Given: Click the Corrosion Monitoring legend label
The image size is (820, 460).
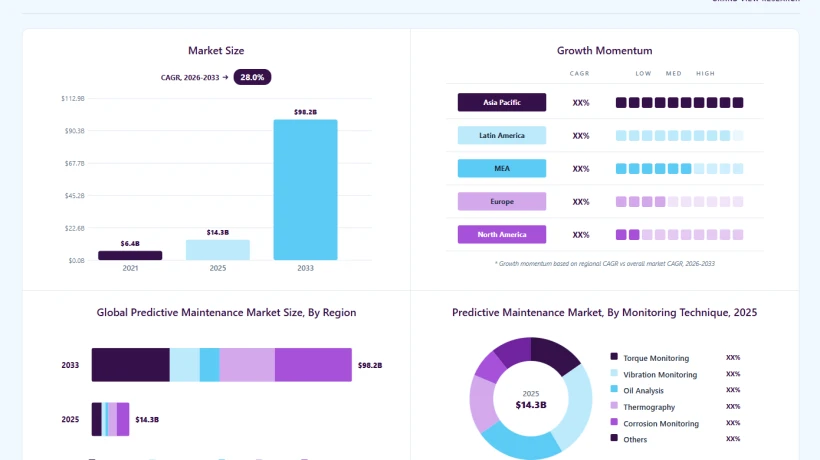Looking at the screenshot, I should [x=661, y=423].
